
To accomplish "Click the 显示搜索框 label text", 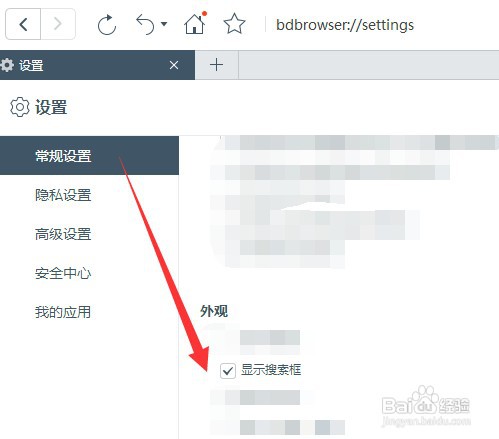I will (x=271, y=370).
